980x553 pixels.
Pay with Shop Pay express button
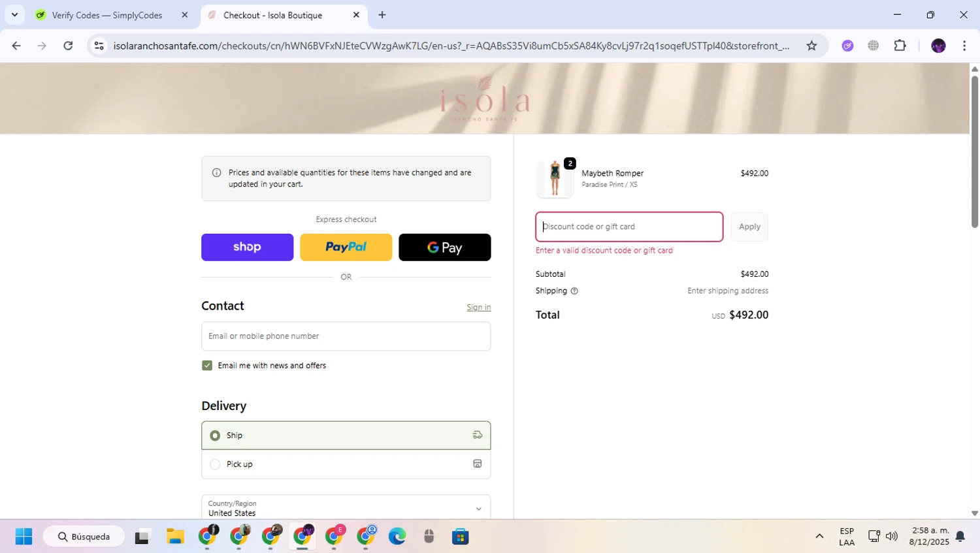click(x=247, y=247)
